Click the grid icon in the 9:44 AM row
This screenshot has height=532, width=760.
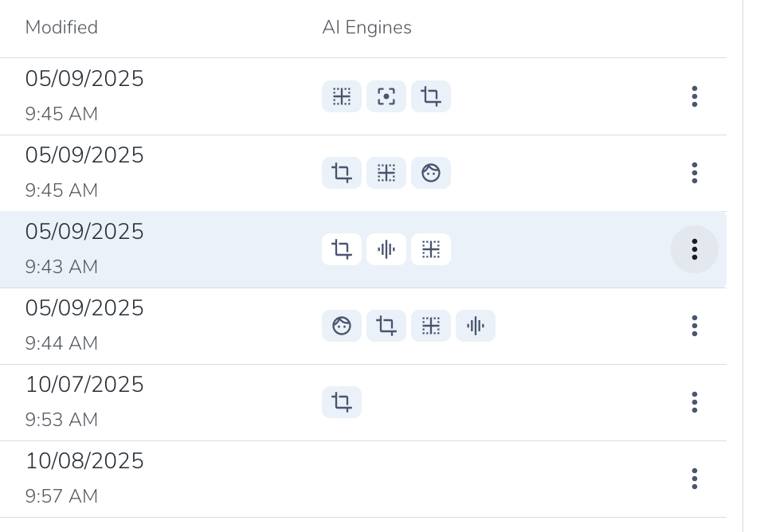tap(431, 326)
